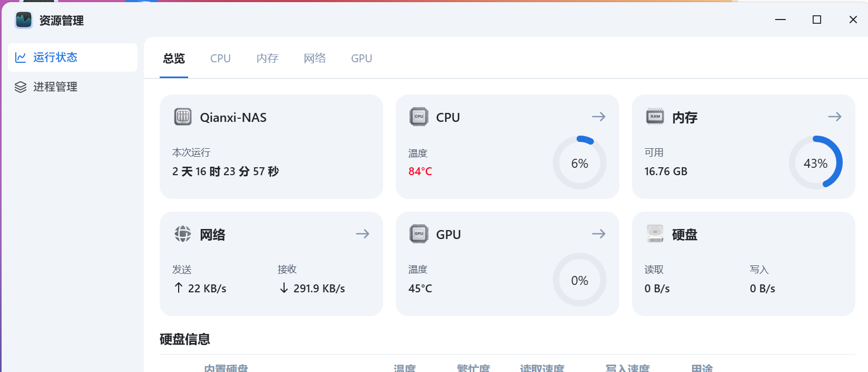Click the RAM memory icon
This screenshot has width=868, height=372.
655,117
